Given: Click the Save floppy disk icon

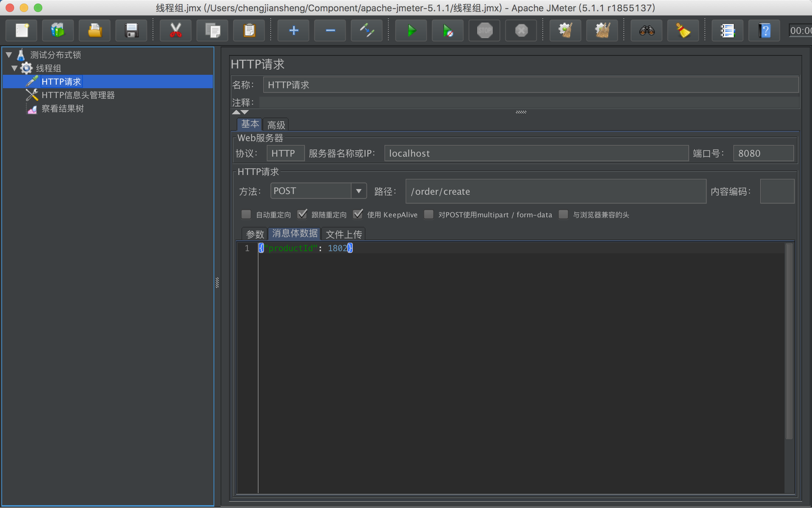Looking at the screenshot, I should pos(131,31).
